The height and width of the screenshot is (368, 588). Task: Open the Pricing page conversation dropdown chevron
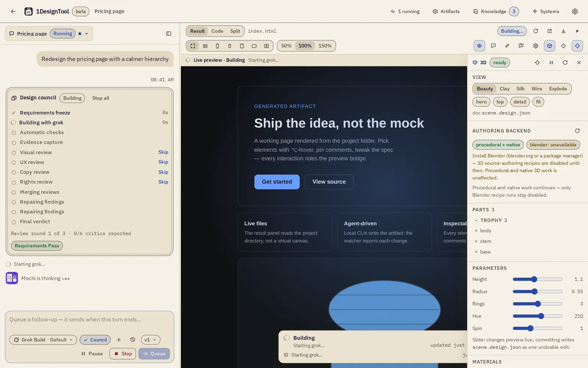(x=87, y=33)
